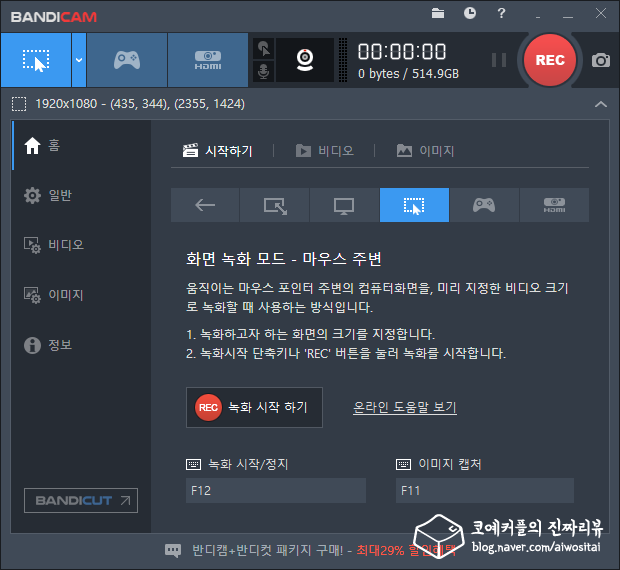
Task: Open scheduled recording clock icon
Action: click(470, 13)
